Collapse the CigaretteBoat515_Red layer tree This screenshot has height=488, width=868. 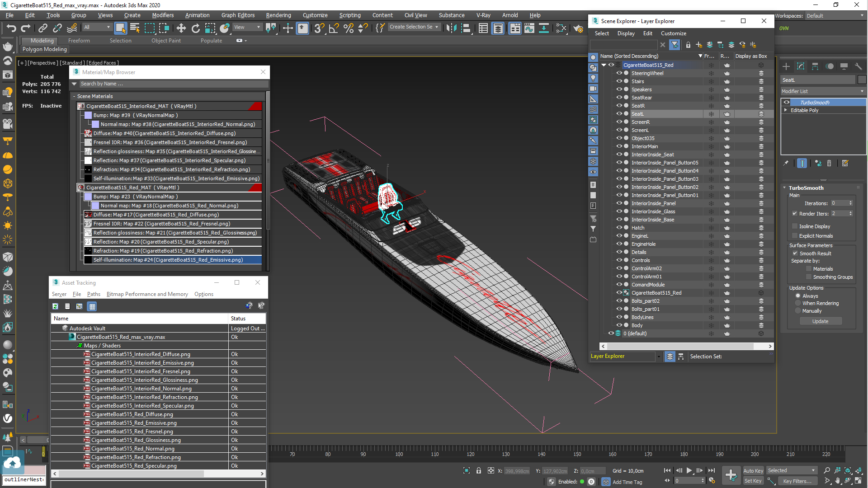(x=604, y=65)
